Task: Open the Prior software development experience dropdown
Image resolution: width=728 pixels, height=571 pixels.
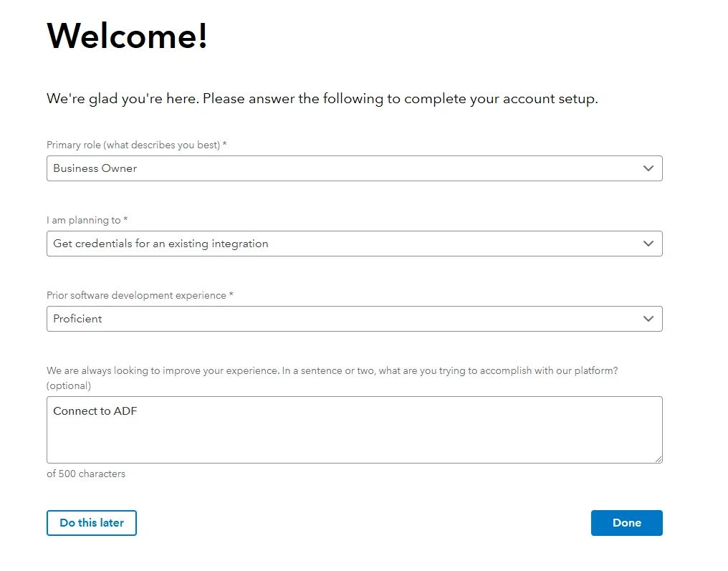Action: 354,319
